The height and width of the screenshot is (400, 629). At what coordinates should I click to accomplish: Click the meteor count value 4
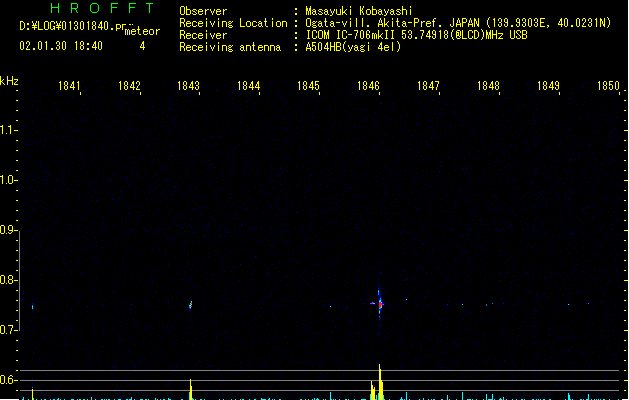click(x=142, y=46)
